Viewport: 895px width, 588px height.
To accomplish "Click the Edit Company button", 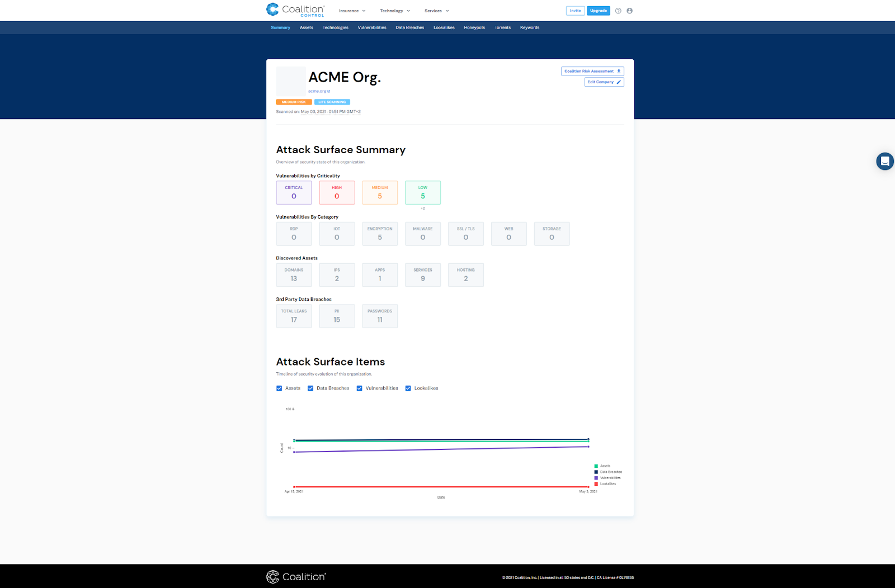I will coord(604,82).
